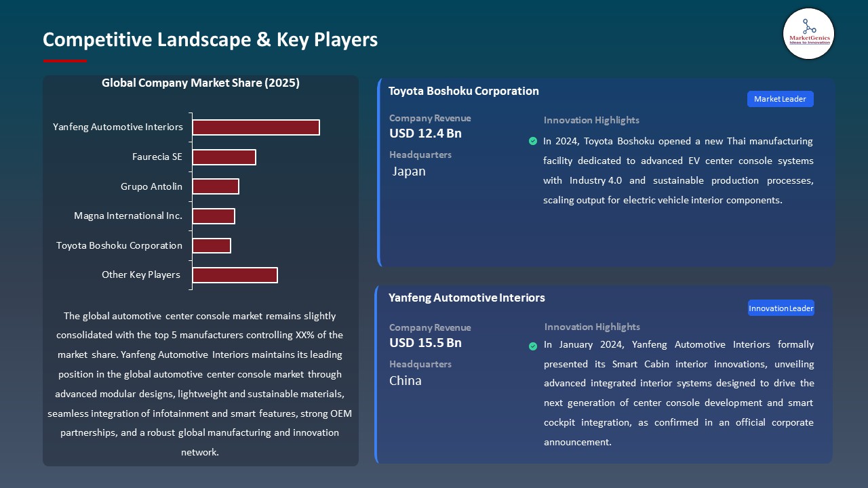The width and height of the screenshot is (868, 488).
Task: Click the Competitive Landscape & Key Players heading
Action: [x=210, y=39]
